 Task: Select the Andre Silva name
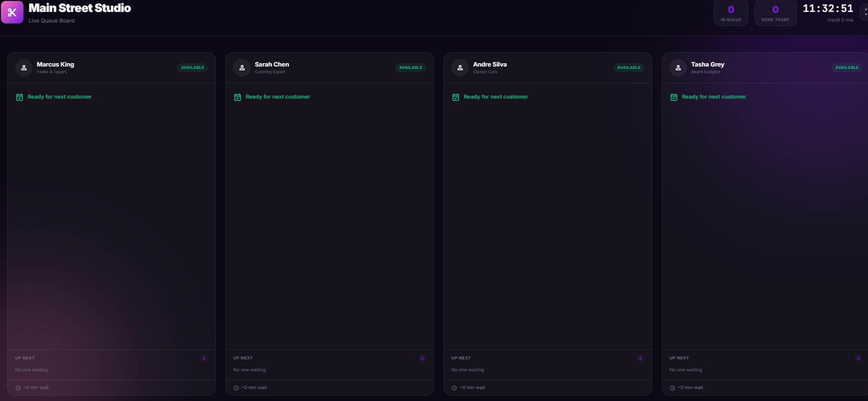pos(490,64)
